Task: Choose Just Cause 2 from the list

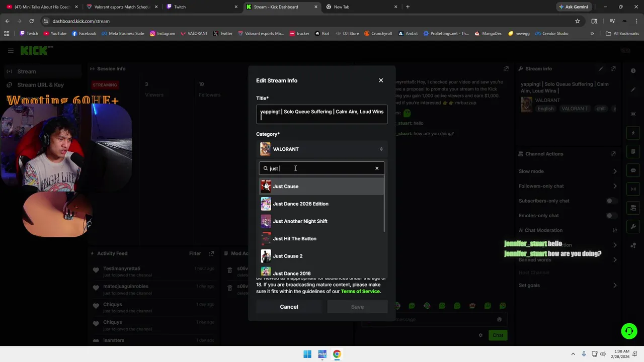Action: 321,256
